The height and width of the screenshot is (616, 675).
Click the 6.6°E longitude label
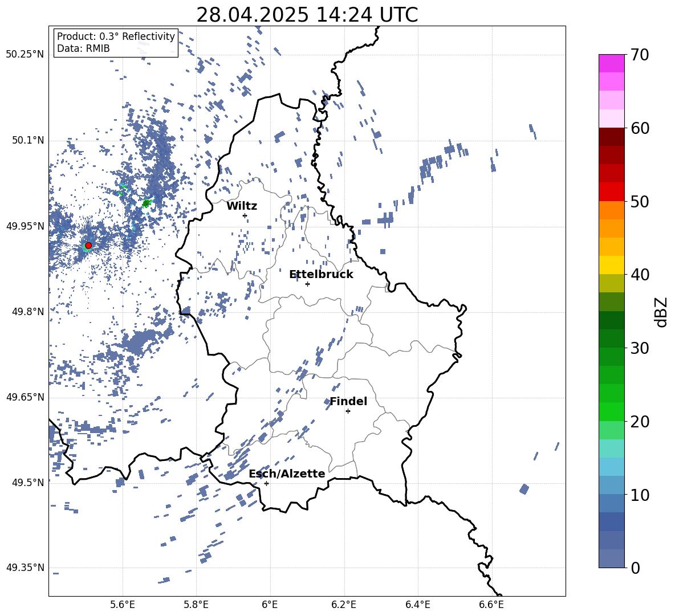[491, 605]
